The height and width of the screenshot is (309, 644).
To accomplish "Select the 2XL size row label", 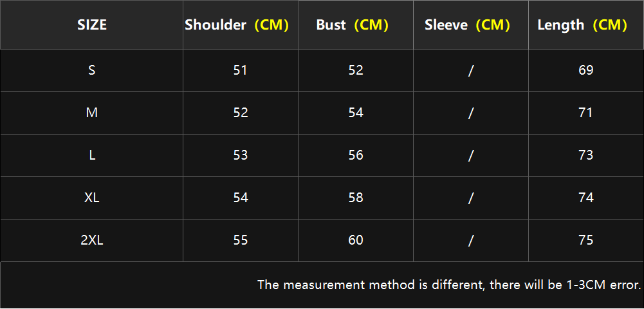I will (x=92, y=240).
